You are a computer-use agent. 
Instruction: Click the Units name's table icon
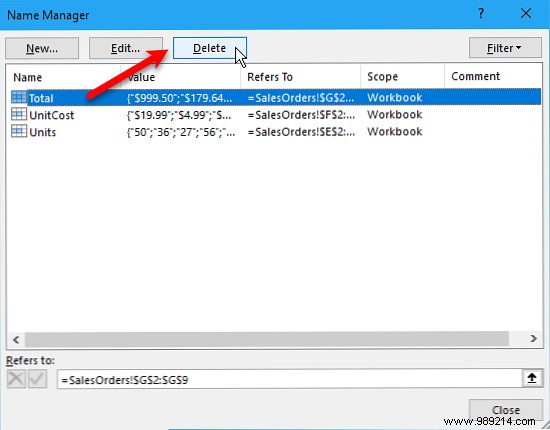click(19, 131)
